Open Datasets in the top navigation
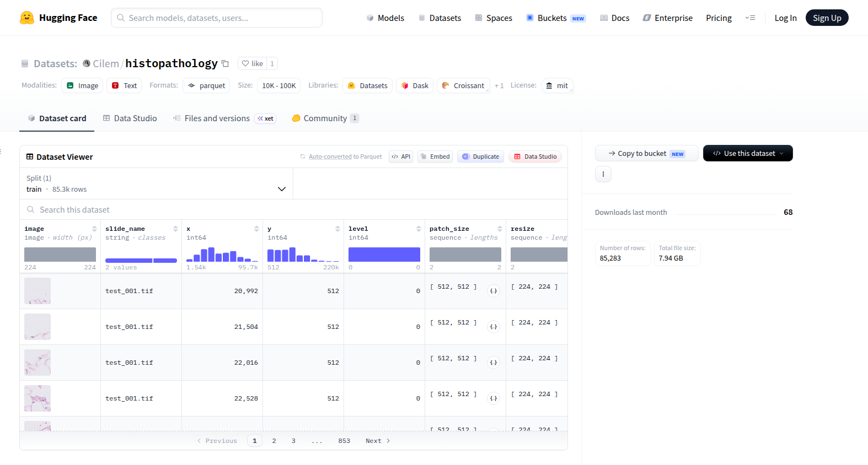The width and height of the screenshot is (868, 465). tap(440, 18)
